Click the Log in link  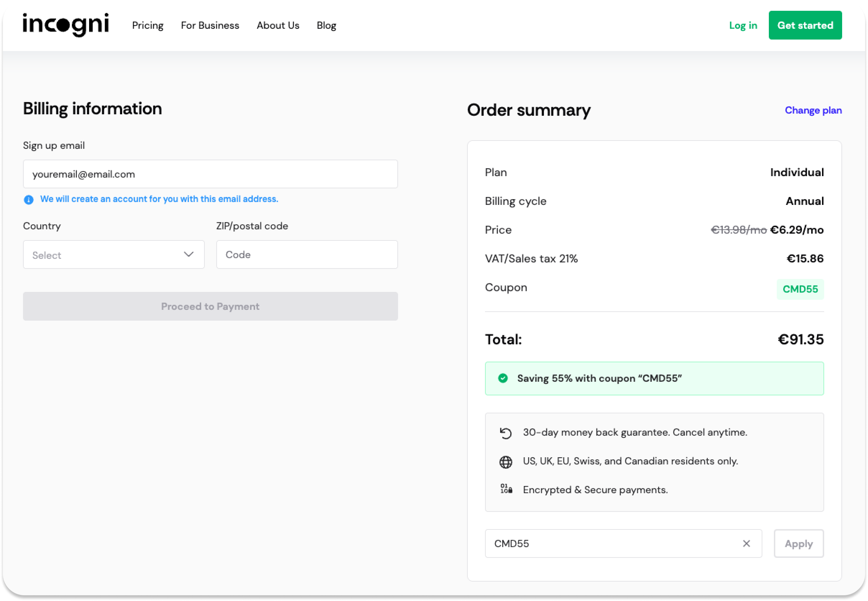tap(743, 25)
